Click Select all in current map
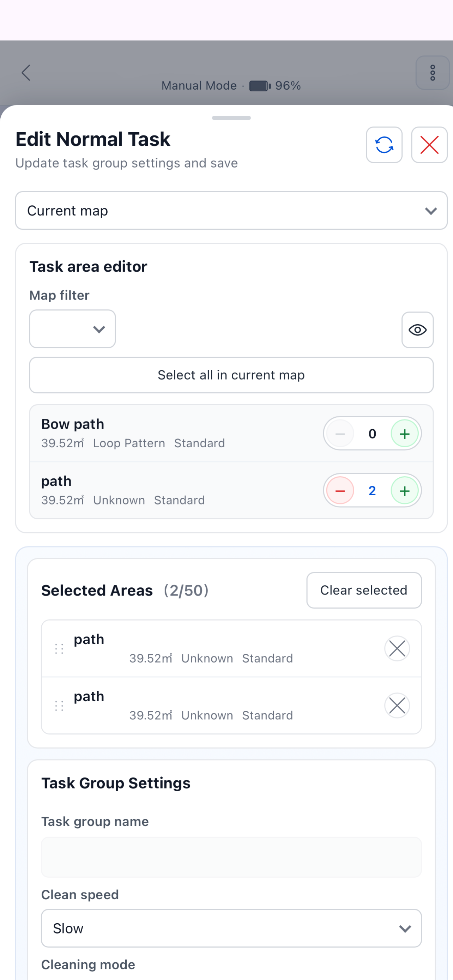453x980 pixels. point(231,375)
